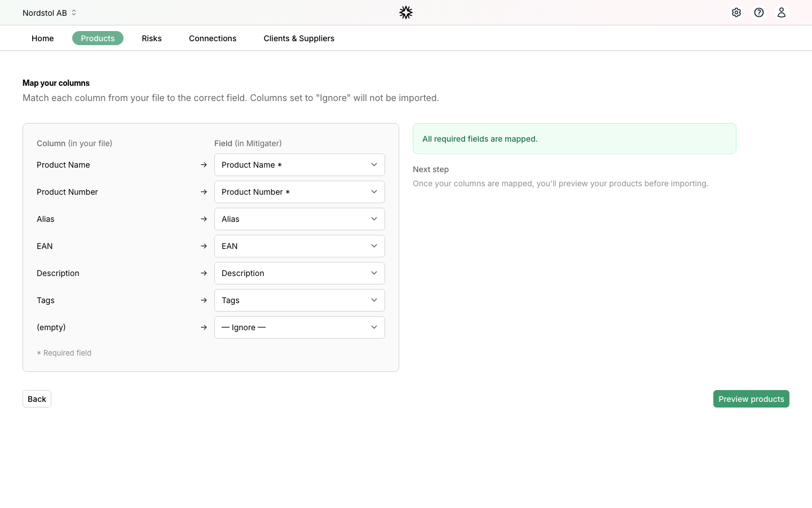Open the Alias field mapping dropdown

(x=299, y=219)
